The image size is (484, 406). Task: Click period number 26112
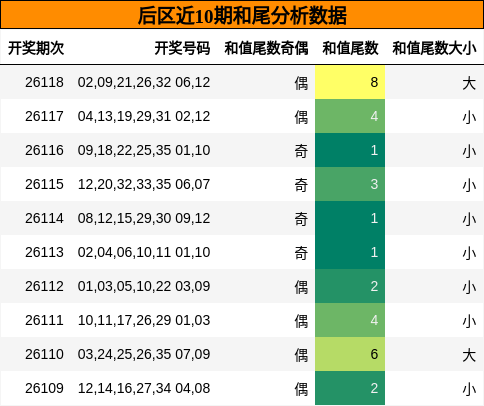click(x=44, y=286)
